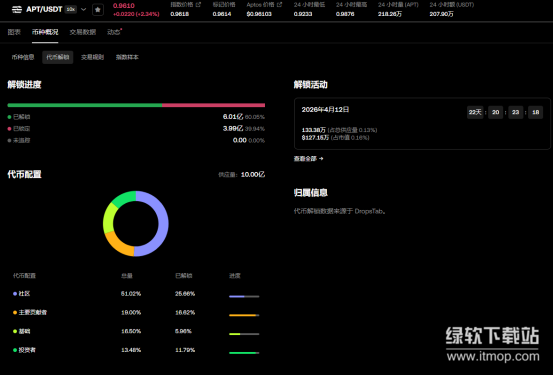Go to the 动态 tab
The image size is (554, 376).
114,32
